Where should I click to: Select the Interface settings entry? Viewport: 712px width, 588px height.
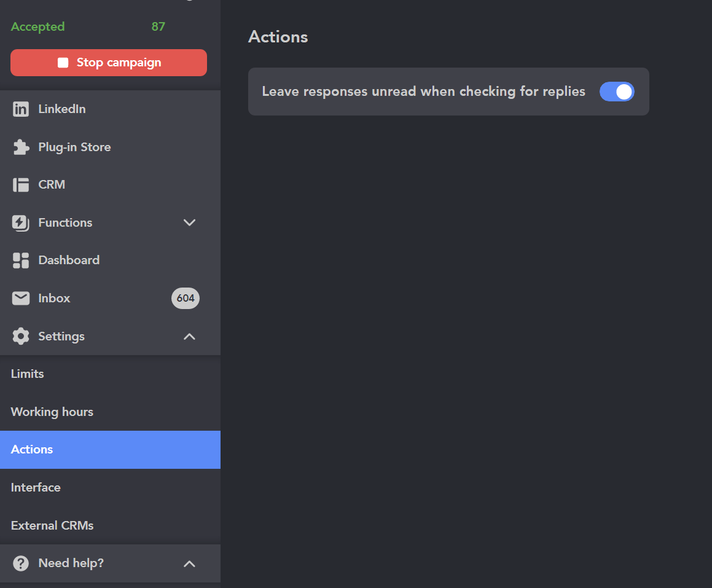pos(36,487)
